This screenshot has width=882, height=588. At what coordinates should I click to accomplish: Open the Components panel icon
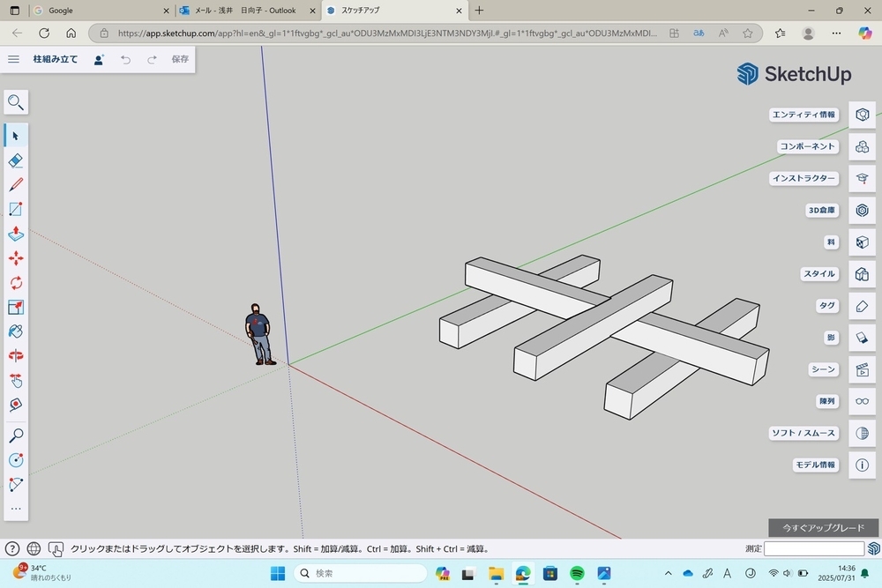(862, 146)
